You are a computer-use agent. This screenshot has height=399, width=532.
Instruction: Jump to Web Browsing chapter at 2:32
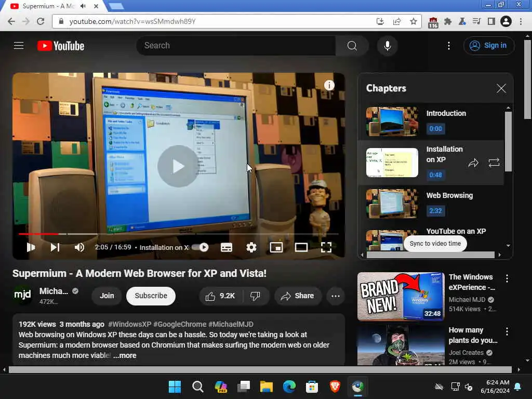[x=435, y=211]
